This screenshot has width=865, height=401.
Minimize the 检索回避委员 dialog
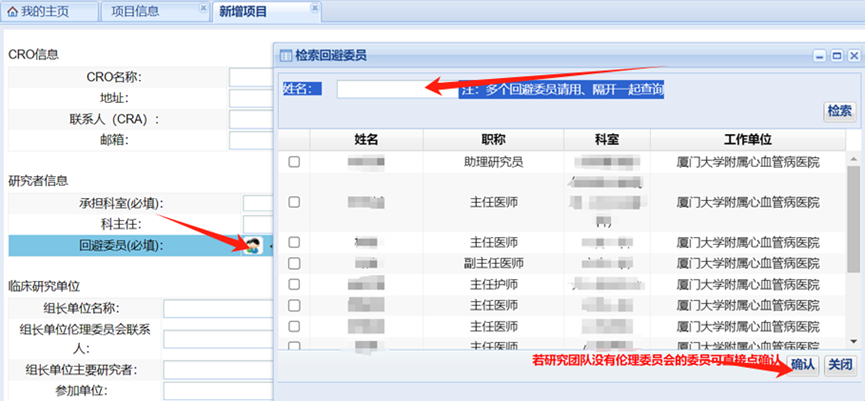[x=819, y=56]
